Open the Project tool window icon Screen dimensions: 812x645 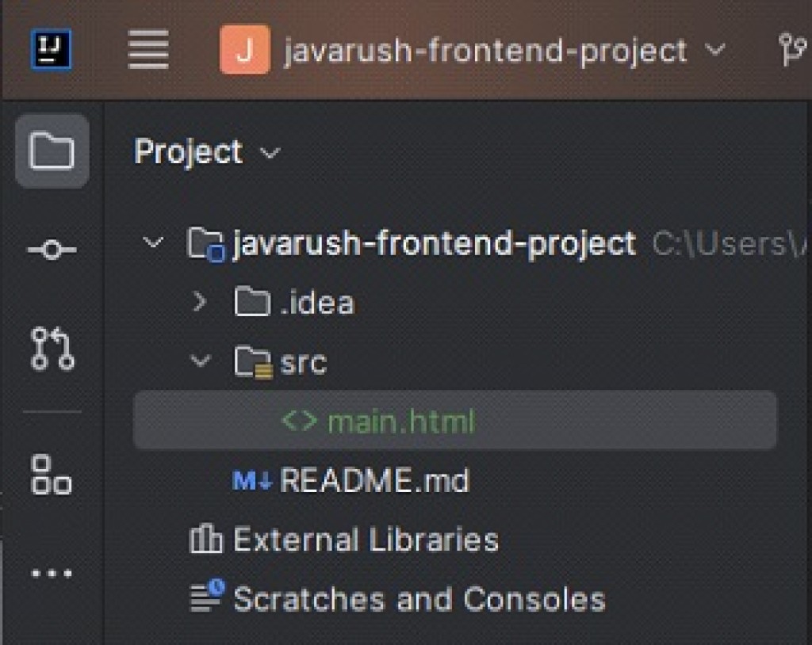[x=51, y=151]
